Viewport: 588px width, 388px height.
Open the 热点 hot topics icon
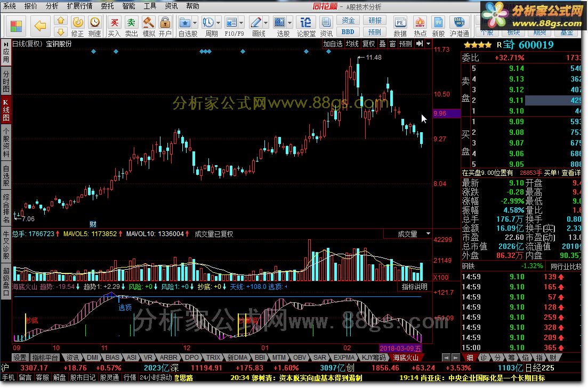(x=420, y=26)
